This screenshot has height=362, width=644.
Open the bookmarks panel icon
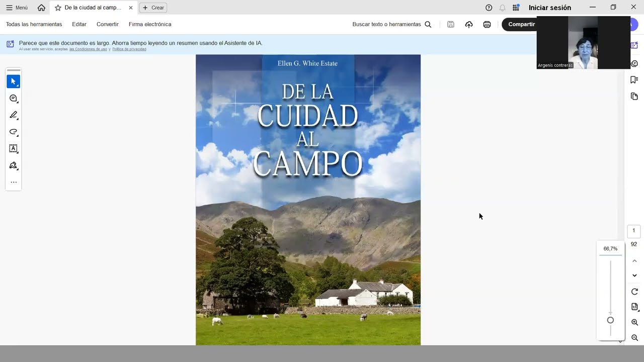click(634, 80)
